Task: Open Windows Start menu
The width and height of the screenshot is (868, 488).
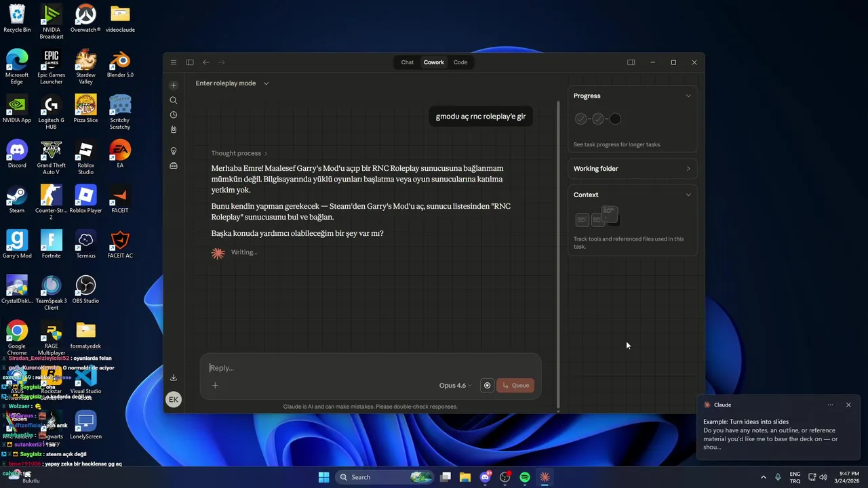Action: point(323,477)
